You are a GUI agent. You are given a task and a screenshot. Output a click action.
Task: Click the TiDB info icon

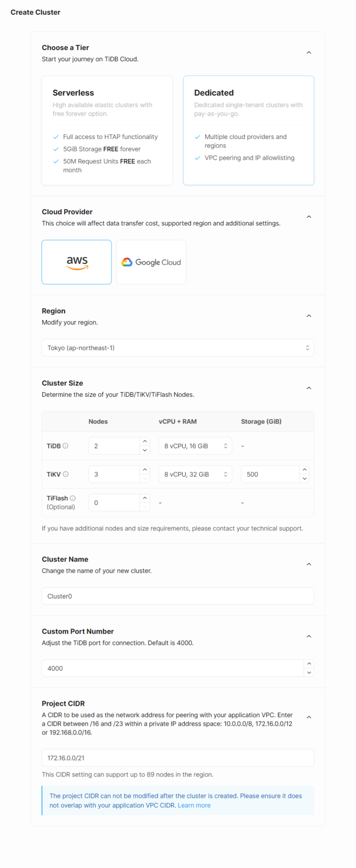(65, 446)
